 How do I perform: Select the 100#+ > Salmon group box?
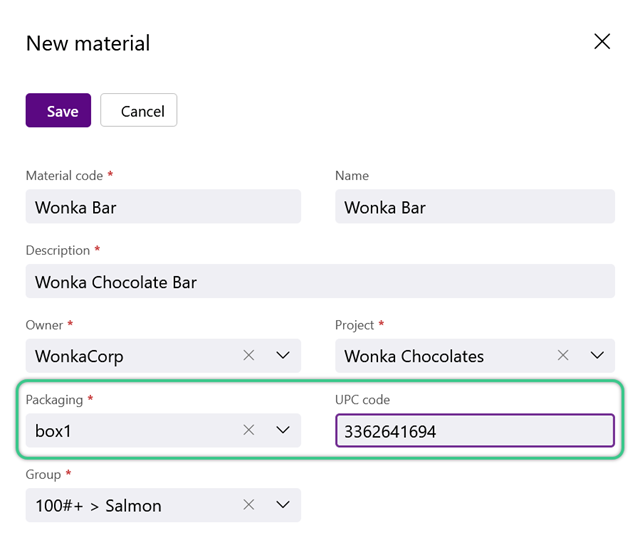point(163,505)
